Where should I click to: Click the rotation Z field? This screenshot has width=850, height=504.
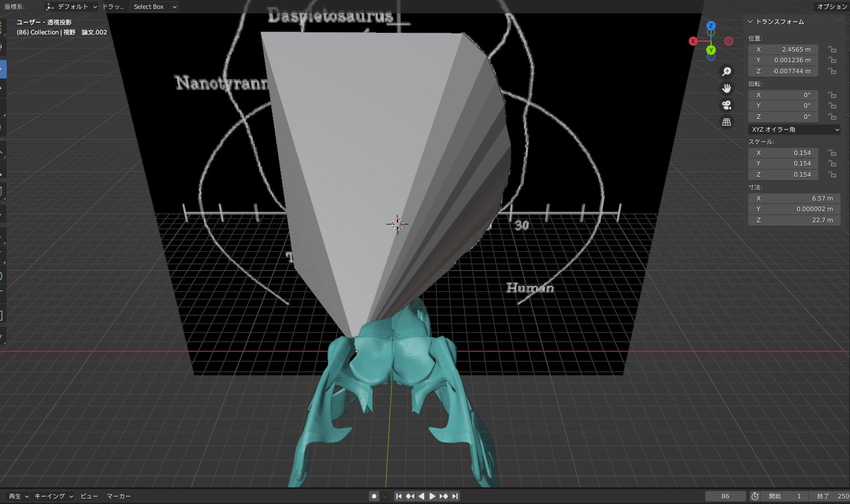click(783, 117)
